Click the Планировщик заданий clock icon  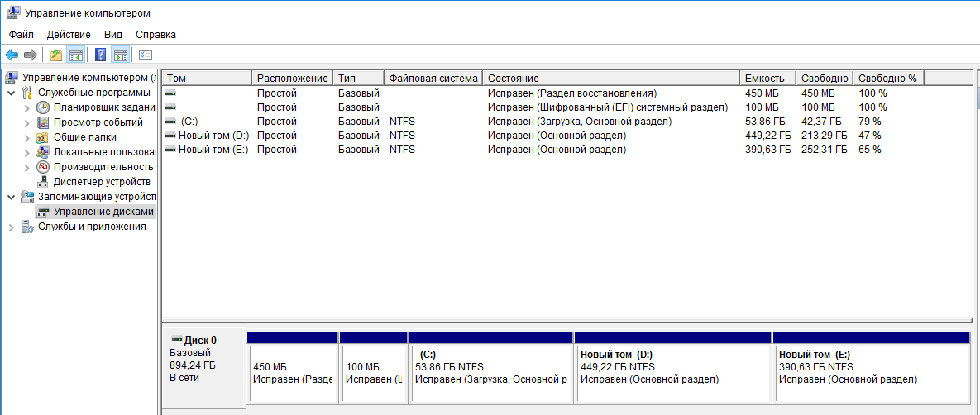tap(42, 107)
